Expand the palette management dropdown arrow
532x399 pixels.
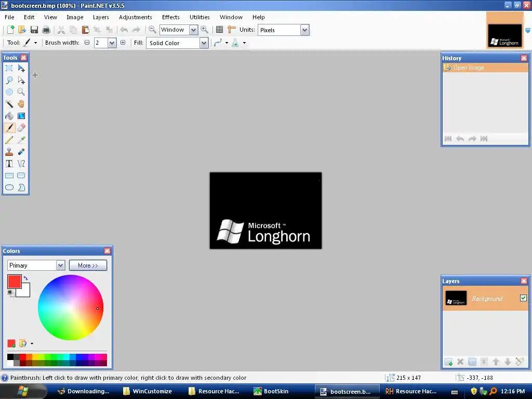(x=32, y=344)
